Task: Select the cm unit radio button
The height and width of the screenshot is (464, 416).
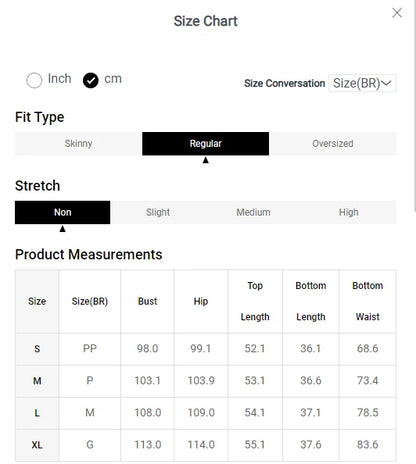Action: pos(91,80)
